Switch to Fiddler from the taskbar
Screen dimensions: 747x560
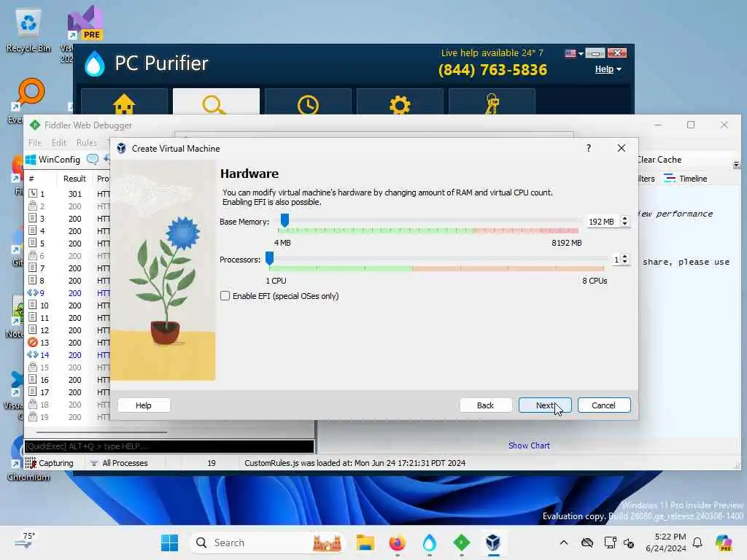click(x=461, y=542)
